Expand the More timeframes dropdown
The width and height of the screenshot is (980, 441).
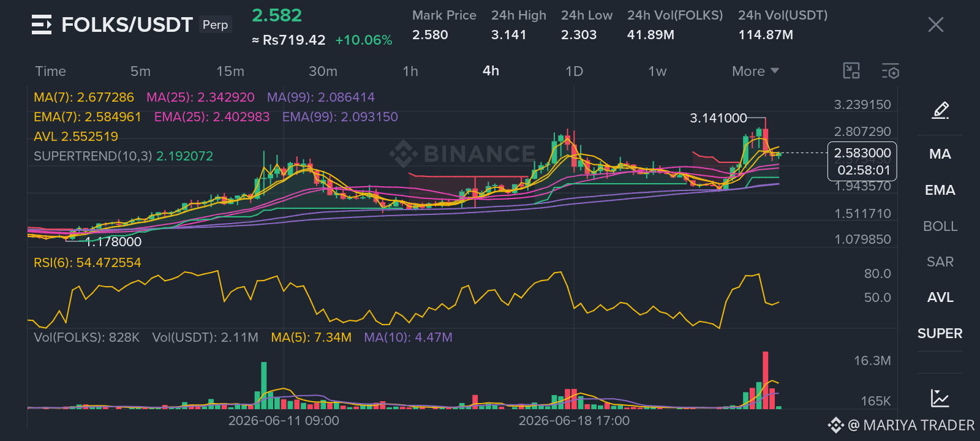point(755,71)
